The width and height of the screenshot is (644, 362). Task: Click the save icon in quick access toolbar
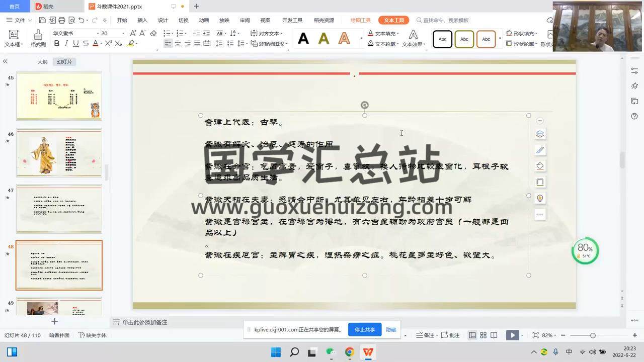(42, 20)
